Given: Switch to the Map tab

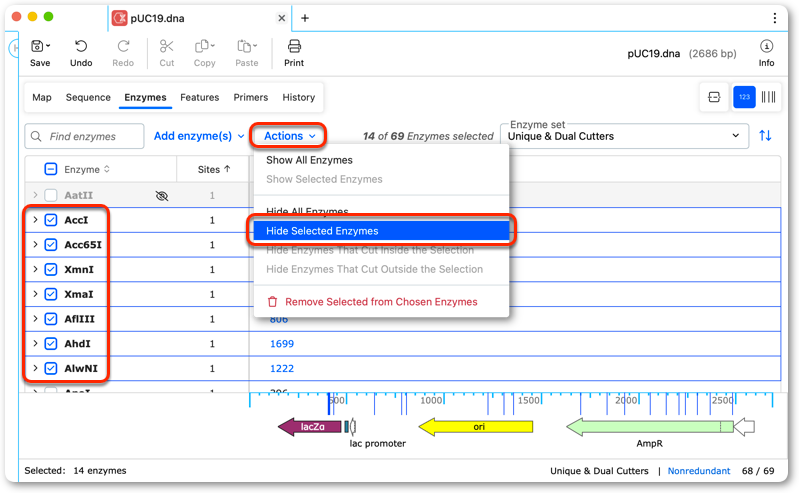Looking at the screenshot, I should click(x=42, y=97).
